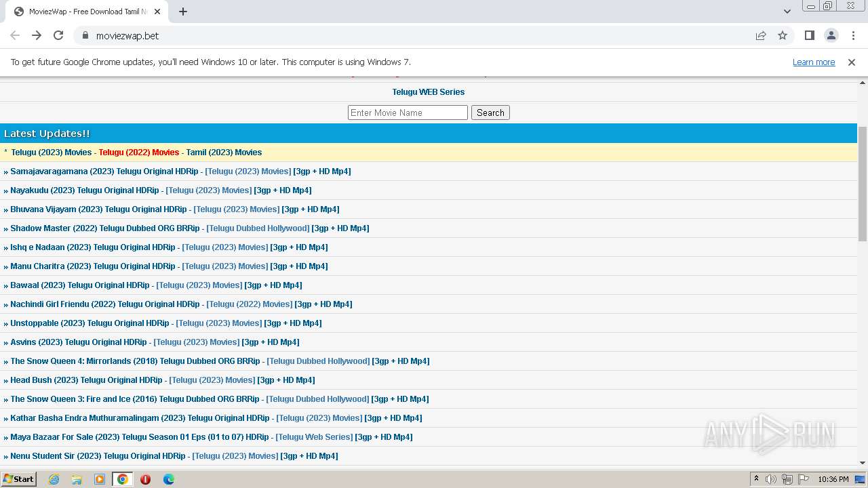Open the Action Center flag icon

tap(804, 479)
